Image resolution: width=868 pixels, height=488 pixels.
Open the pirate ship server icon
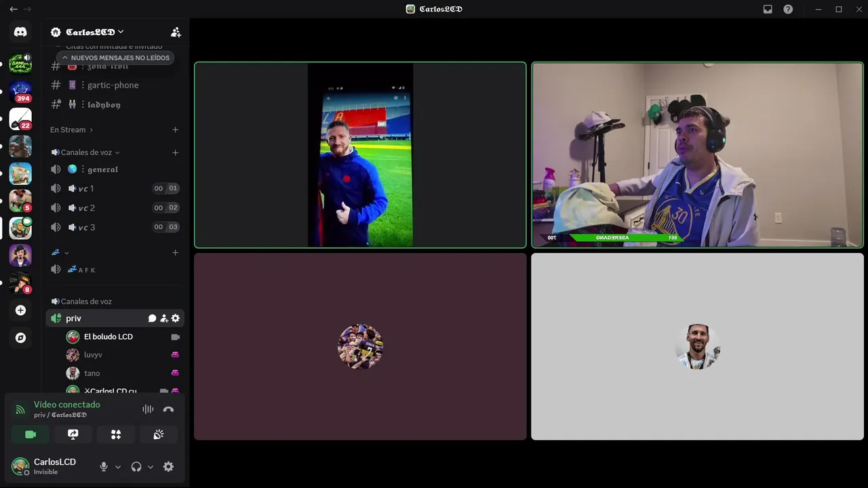coord(20,174)
